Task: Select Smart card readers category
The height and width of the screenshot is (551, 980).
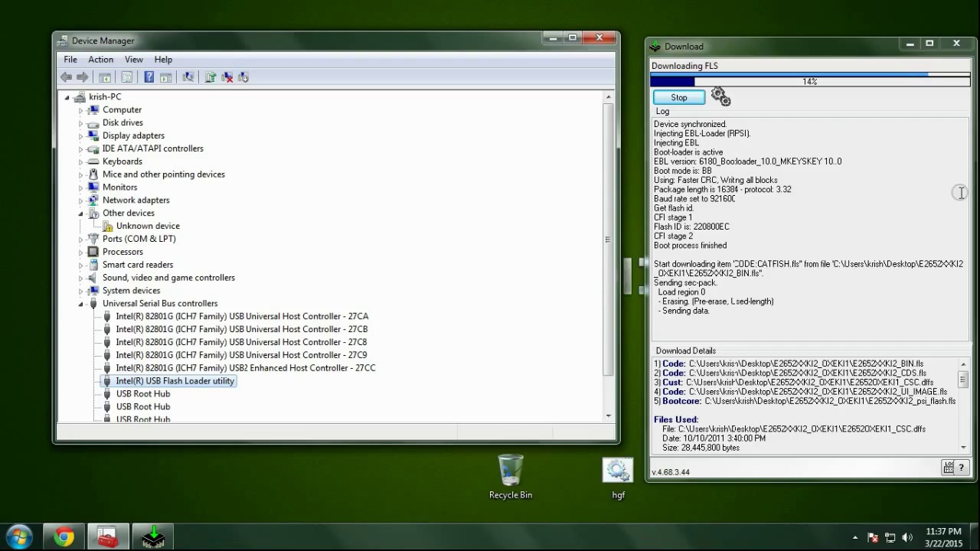Action: [x=138, y=265]
